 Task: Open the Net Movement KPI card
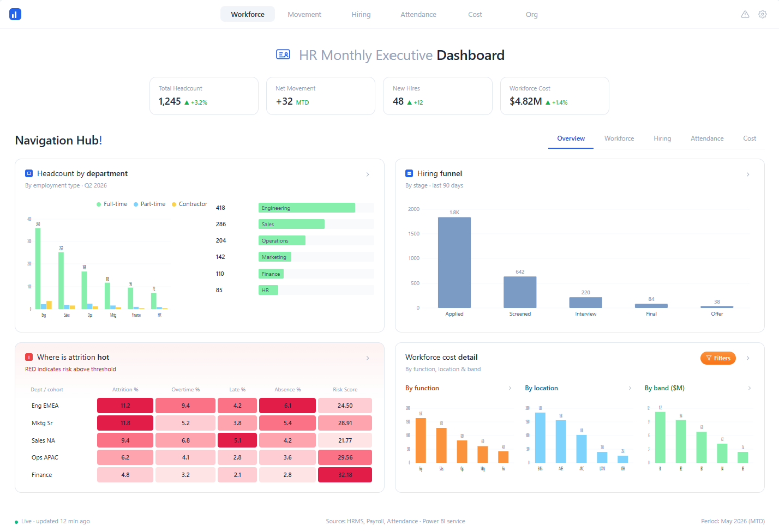click(321, 96)
